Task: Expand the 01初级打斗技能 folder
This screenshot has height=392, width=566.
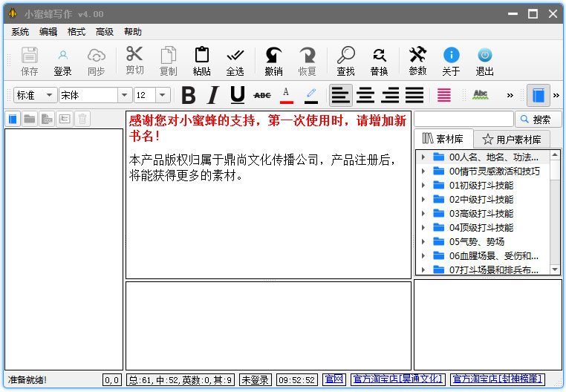Action: coord(423,186)
